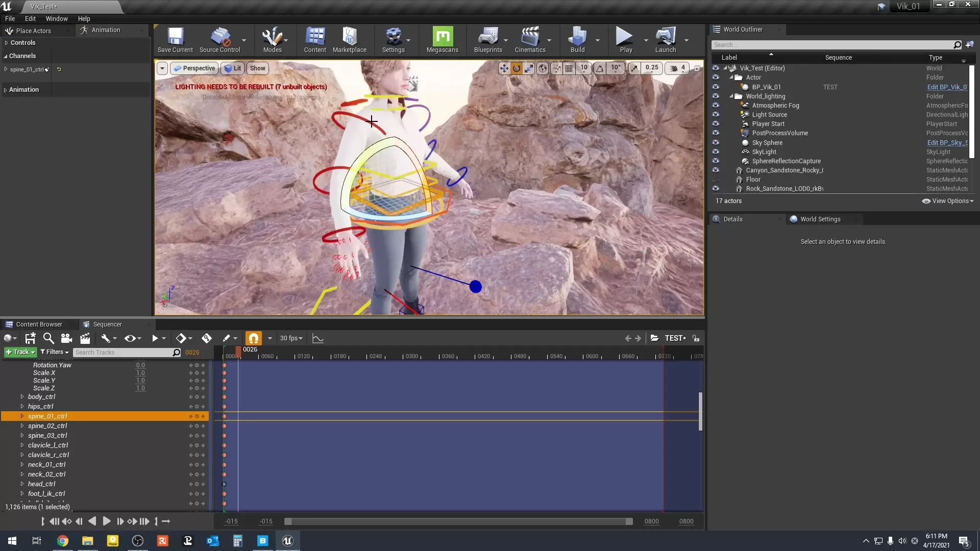
Task: Click the Sequencer camera icon
Action: click(66, 338)
